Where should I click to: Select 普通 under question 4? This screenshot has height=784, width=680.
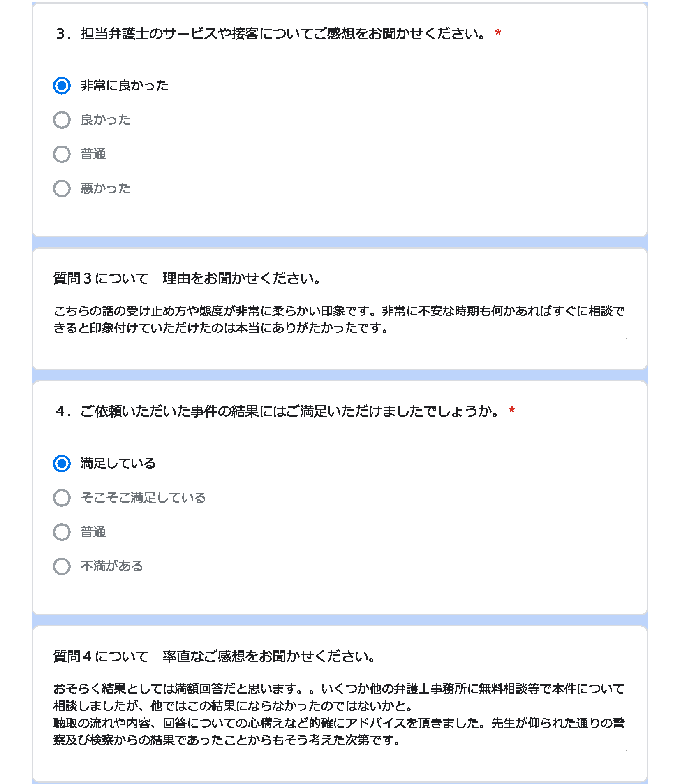pyautogui.click(x=62, y=532)
